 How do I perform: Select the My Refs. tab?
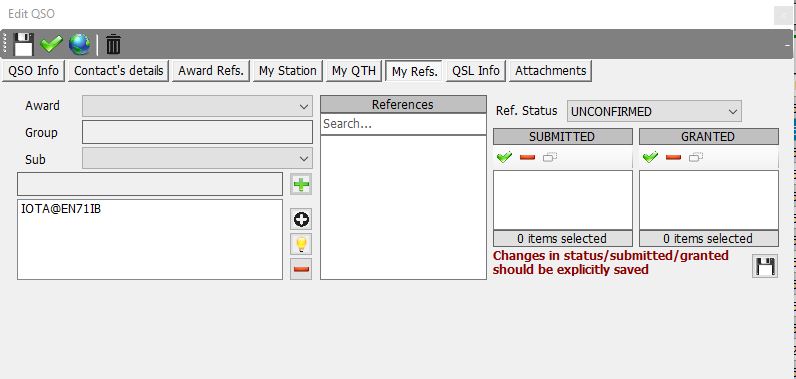pos(415,72)
